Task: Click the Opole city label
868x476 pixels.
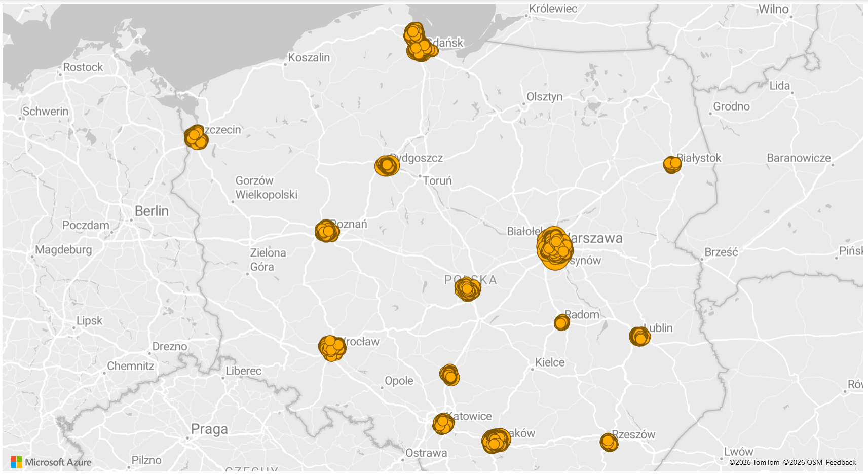Action: pos(399,381)
